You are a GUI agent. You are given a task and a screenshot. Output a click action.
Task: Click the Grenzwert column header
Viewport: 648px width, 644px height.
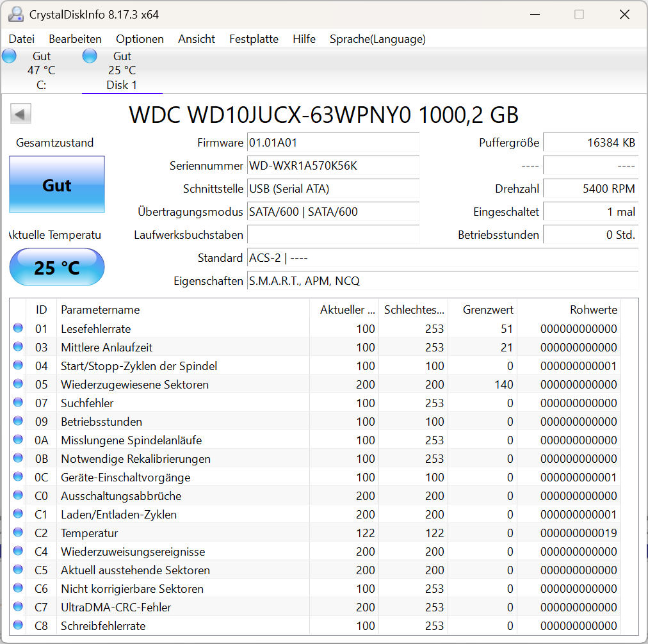[482, 309]
